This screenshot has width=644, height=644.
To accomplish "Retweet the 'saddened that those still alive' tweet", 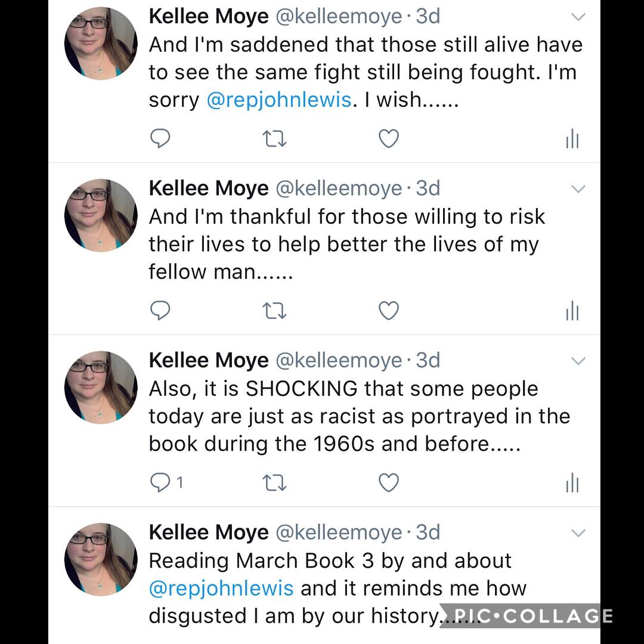I will (274, 139).
